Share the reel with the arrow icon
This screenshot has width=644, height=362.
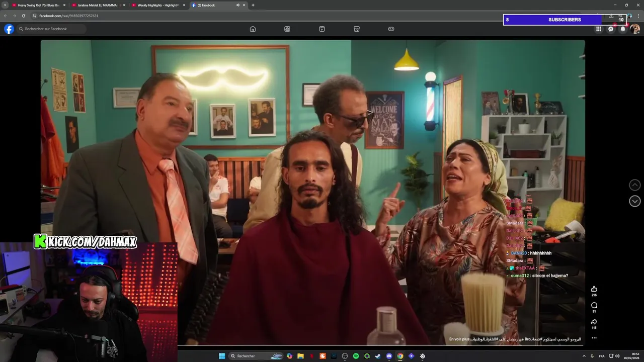[x=594, y=322]
